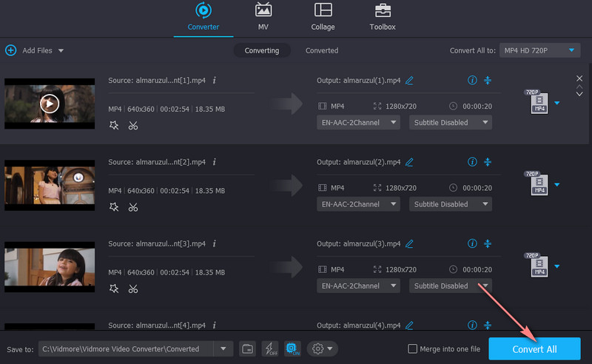Open the output folder icon in the bottom bar

(x=248, y=348)
